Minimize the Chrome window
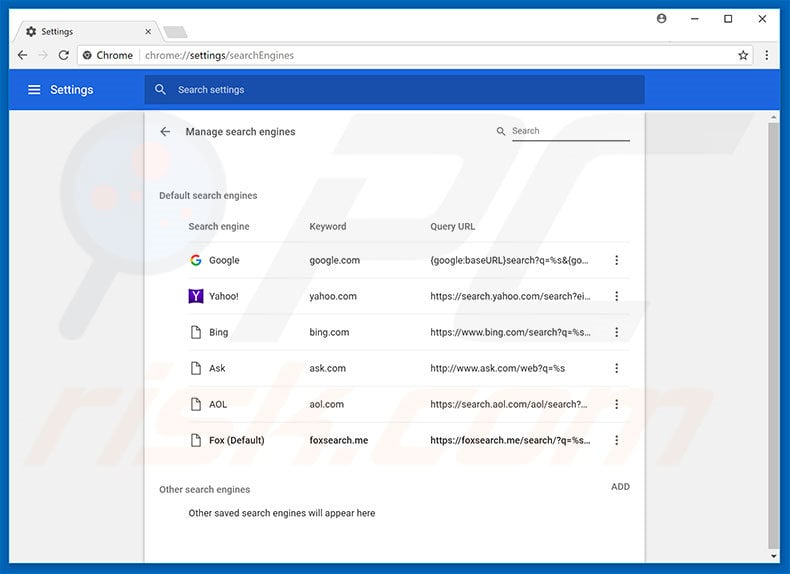Screen dimensions: 790x574 tap(695, 19)
